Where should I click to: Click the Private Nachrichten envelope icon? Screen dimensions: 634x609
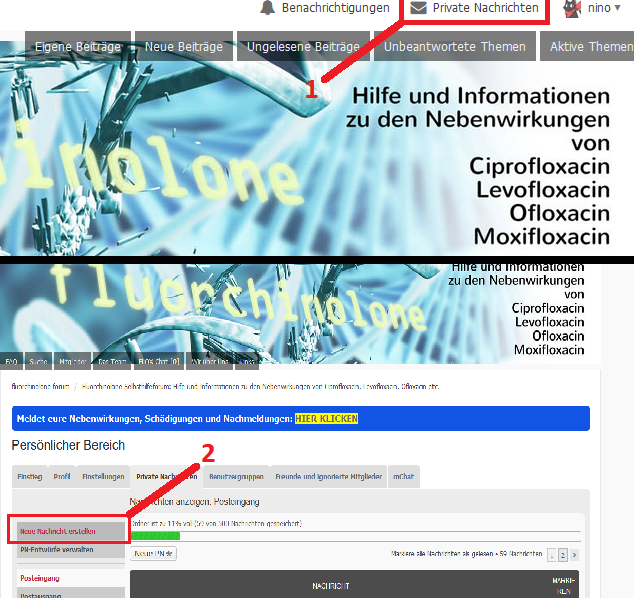[418, 8]
